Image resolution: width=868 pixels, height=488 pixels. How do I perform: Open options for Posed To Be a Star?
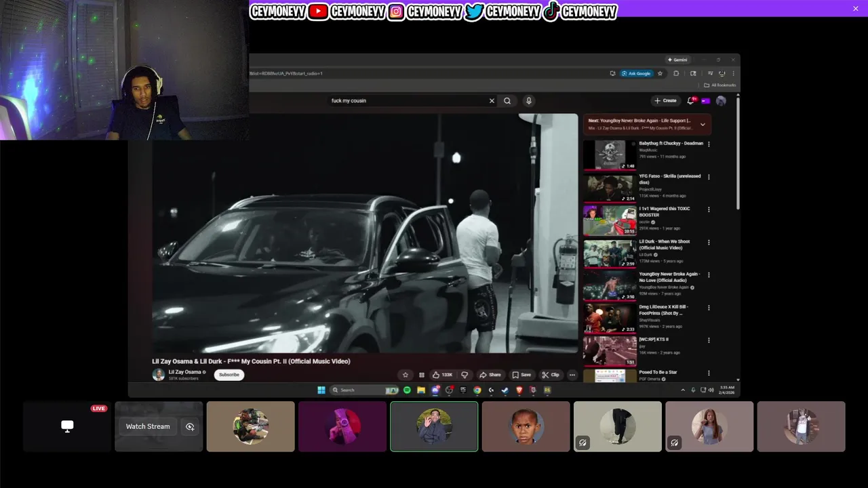(x=709, y=373)
